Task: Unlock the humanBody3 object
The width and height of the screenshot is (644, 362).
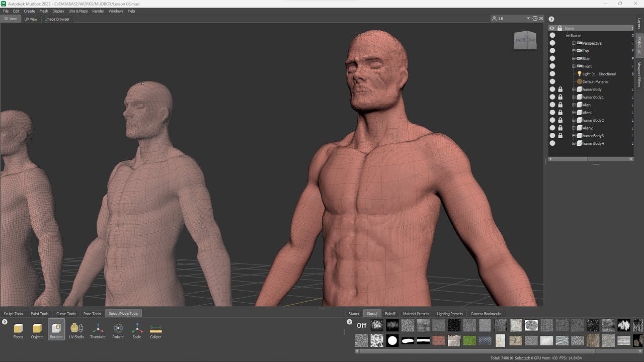Action: tap(560, 136)
